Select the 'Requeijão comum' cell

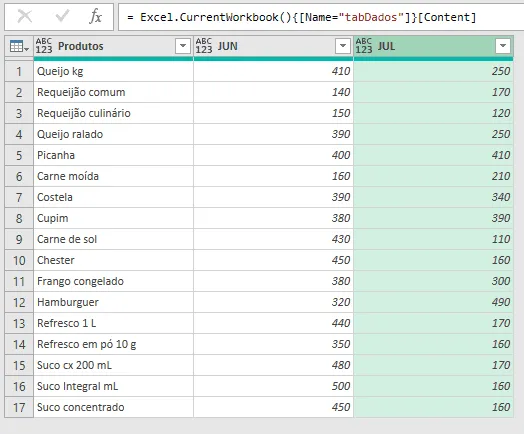click(x=114, y=92)
